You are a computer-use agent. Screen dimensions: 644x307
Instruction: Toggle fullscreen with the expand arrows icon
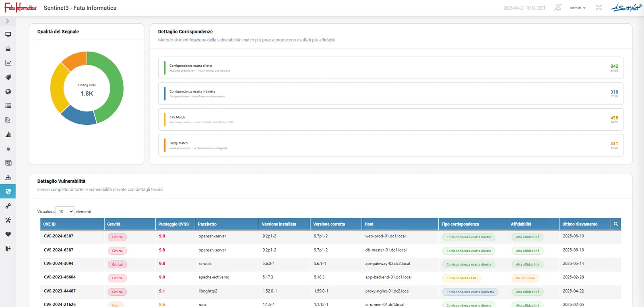click(x=599, y=8)
